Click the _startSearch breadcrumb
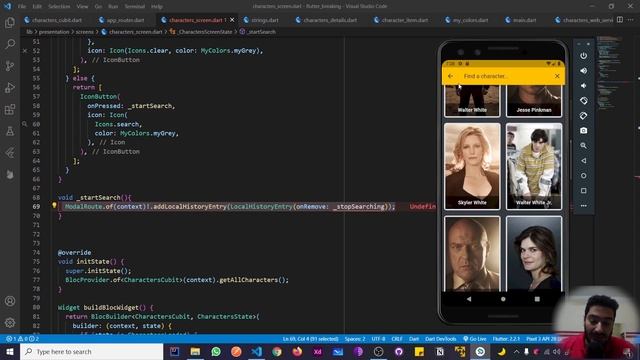640x360 pixels. 261,31
